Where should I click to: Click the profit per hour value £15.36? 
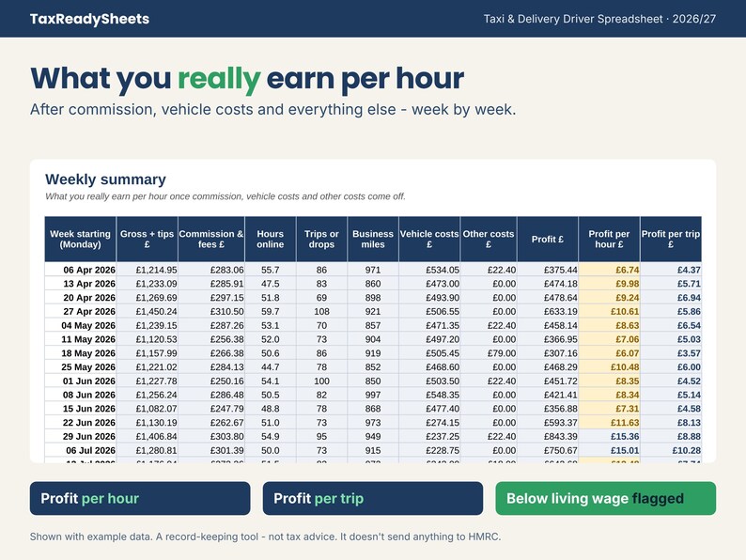click(609, 436)
